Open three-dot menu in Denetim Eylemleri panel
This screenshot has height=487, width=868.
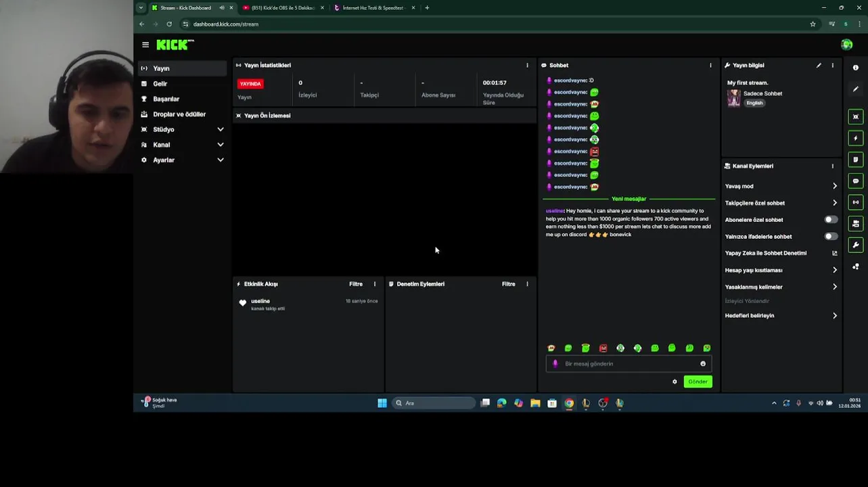[x=528, y=284]
